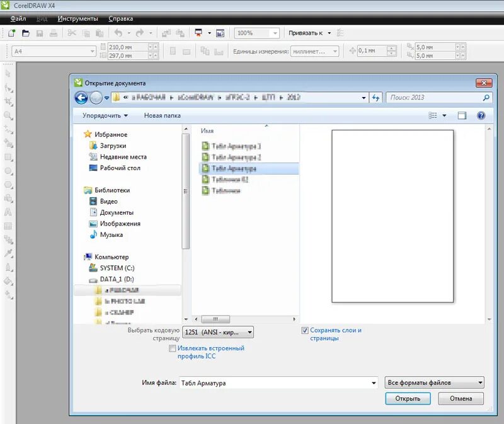Expand the address path history dropdown
The image size is (504, 424).
364,98
